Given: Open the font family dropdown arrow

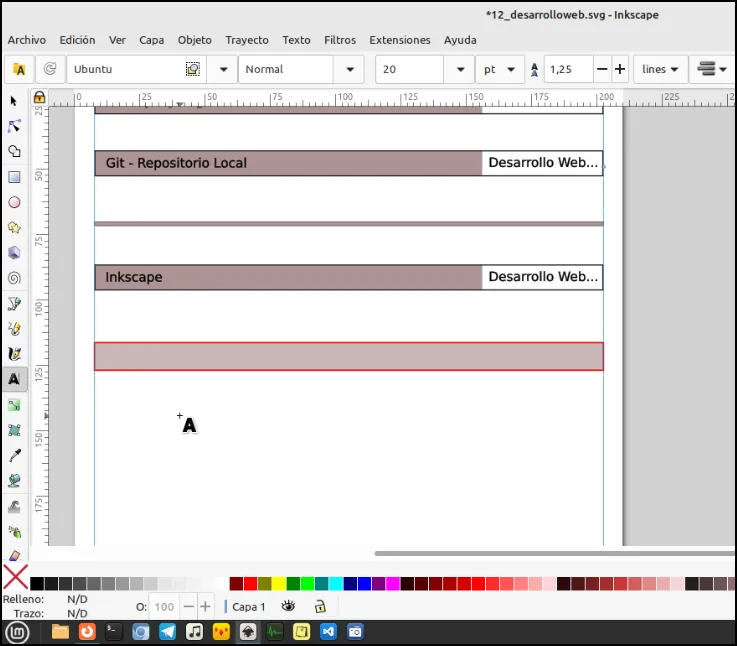Looking at the screenshot, I should pos(224,70).
